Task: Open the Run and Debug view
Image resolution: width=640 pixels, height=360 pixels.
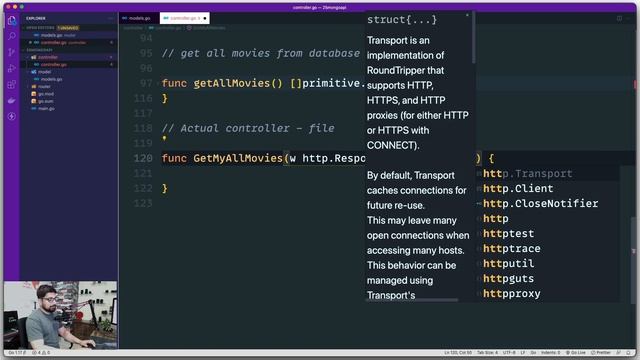Action: (x=12, y=68)
